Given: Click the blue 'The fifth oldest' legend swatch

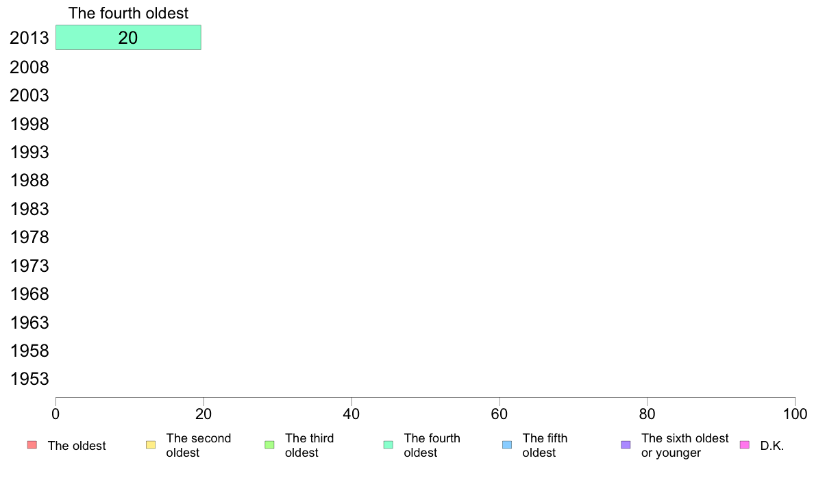Looking at the screenshot, I should (507, 445).
